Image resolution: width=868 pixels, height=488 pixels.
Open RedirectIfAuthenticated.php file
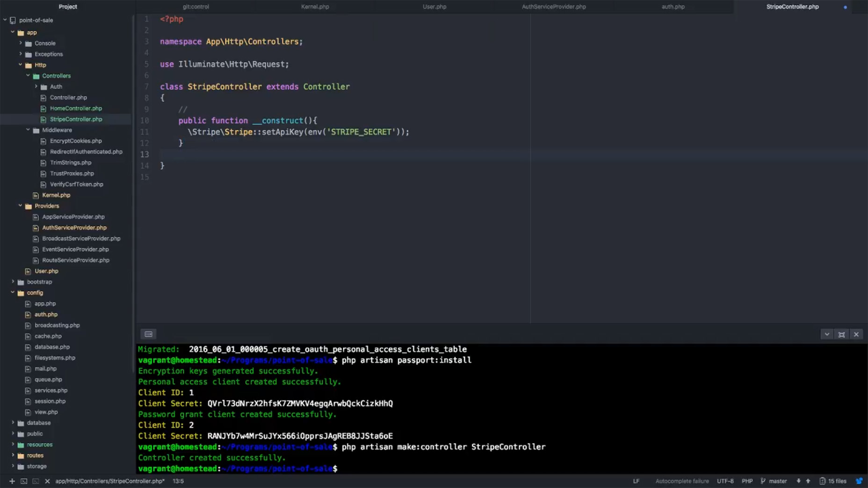click(x=86, y=151)
